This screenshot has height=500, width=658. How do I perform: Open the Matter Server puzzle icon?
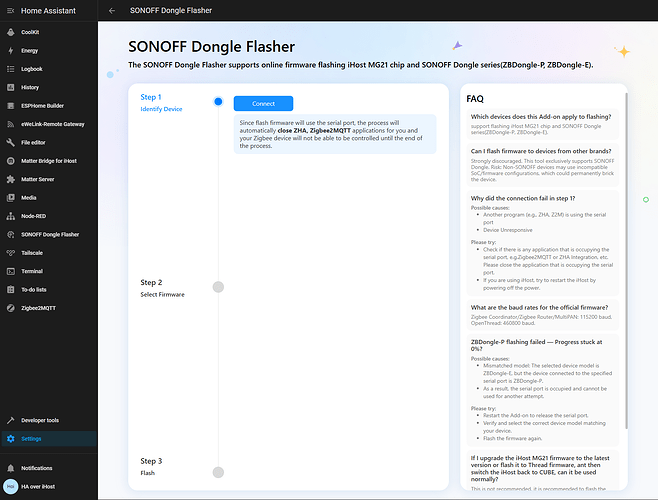pyautogui.click(x=10, y=179)
